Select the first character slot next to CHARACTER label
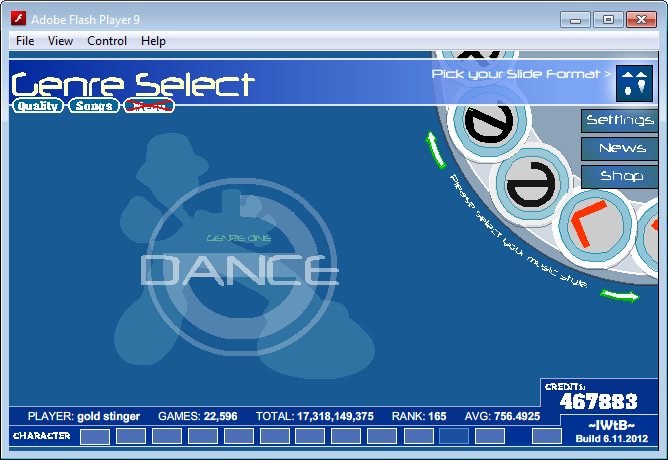This screenshot has width=668, height=460. (95, 436)
